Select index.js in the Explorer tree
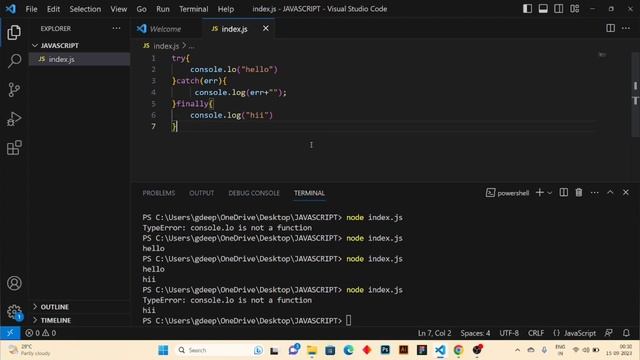Image resolution: width=640 pixels, height=360 pixels. pos(80,59)
